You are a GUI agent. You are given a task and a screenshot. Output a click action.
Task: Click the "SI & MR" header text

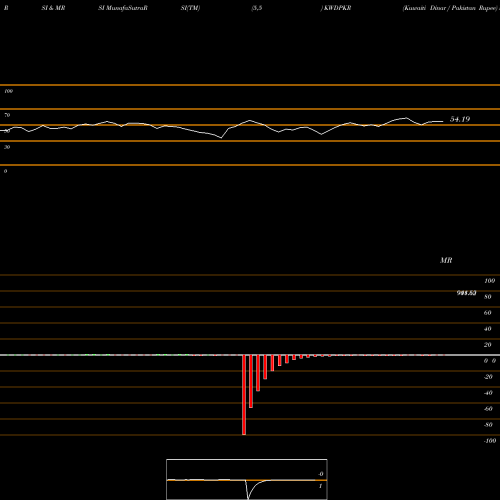tap(53, 8)
